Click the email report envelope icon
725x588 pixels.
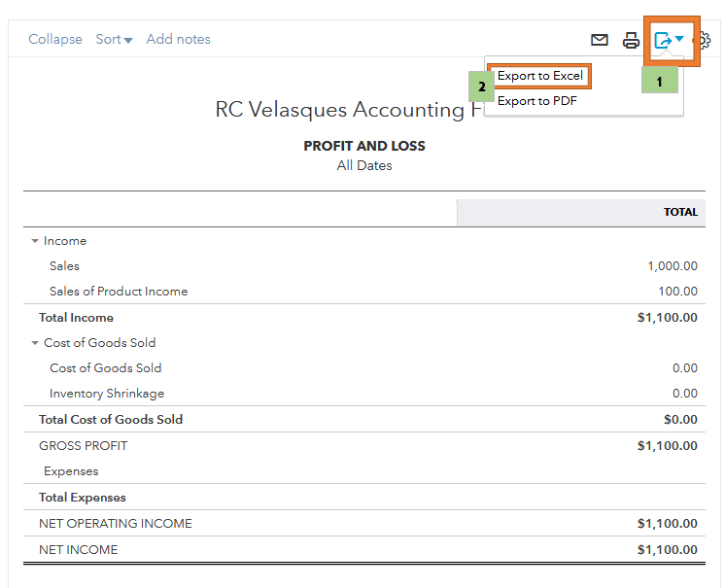(x=600, y=40)
